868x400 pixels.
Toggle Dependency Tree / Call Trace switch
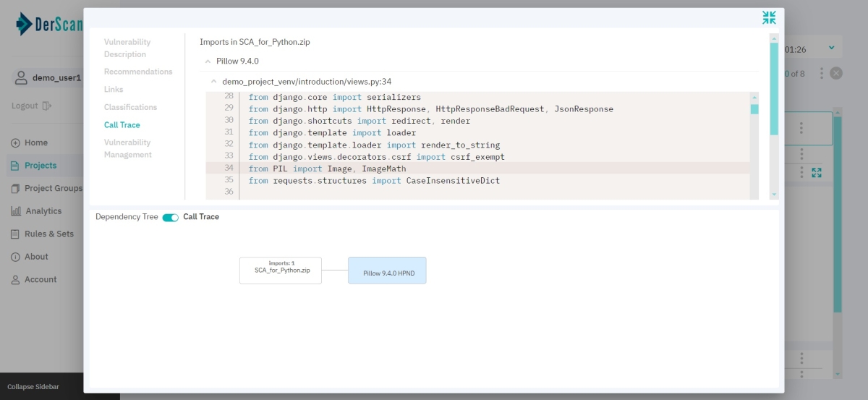(x=170, y=217)
